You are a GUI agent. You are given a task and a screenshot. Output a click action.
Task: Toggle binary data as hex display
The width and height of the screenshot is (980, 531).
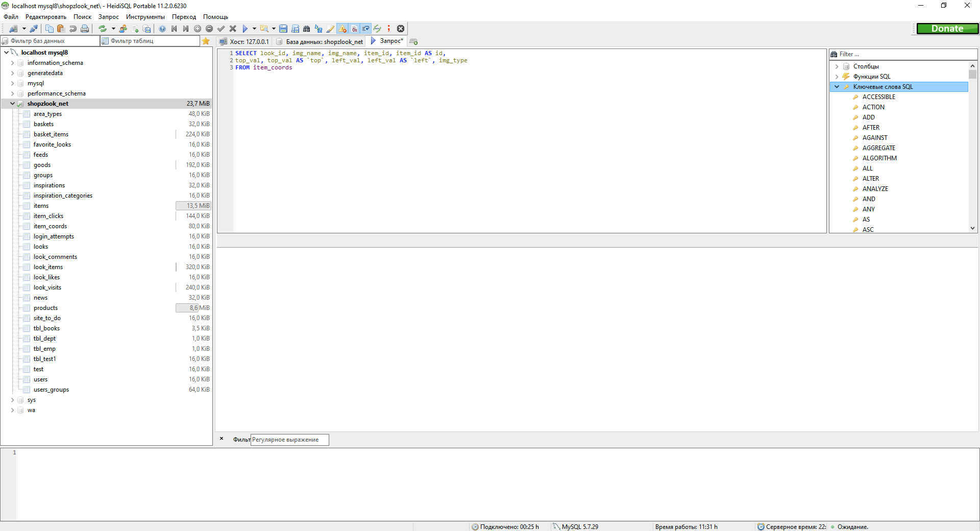tap(354, 29)
